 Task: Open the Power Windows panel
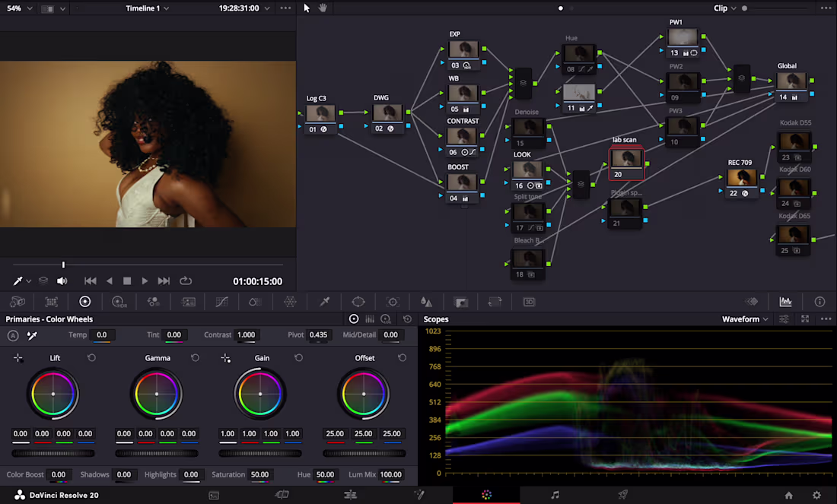click(358, 302)
